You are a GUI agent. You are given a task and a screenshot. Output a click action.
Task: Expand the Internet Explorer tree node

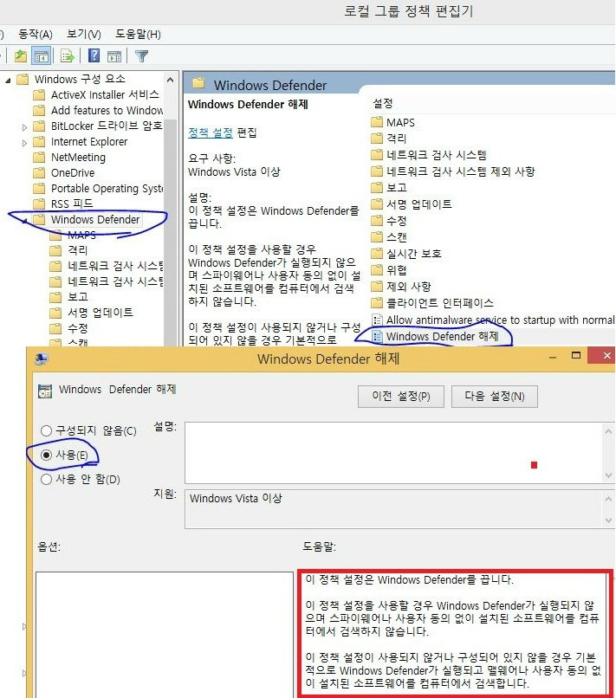tap(24, 143)
